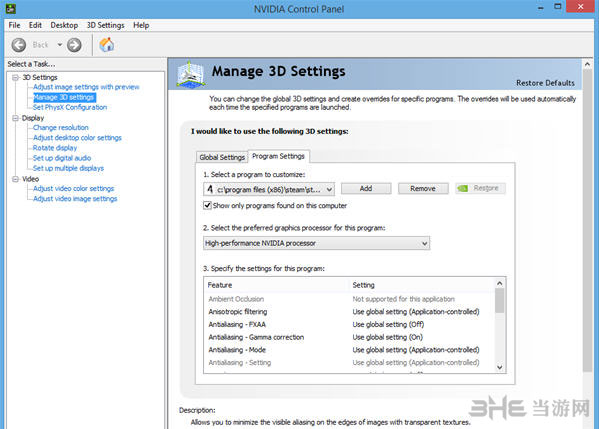This screenshot has height=429, width=599.
Task: Click Anisotropic filtering setting value
Action: point(416,312)
